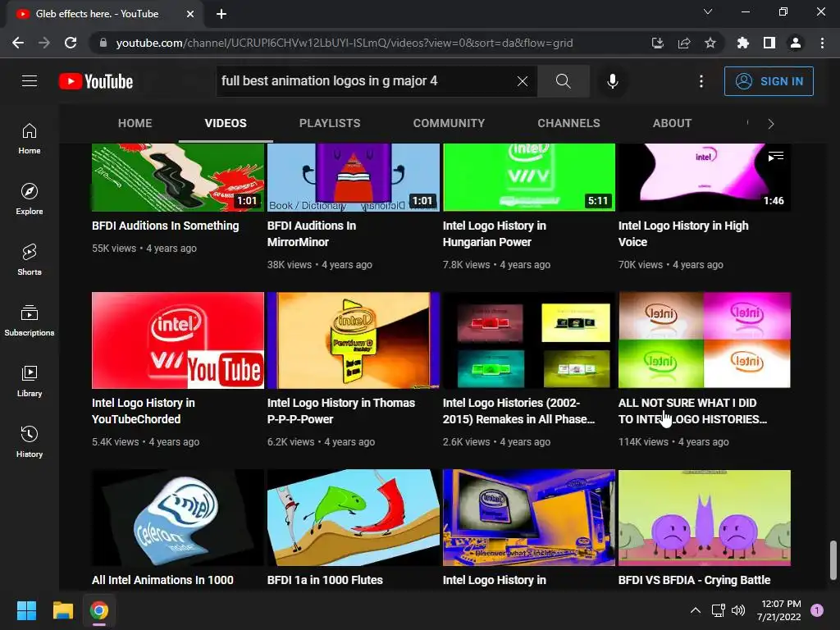This screenshot has width=840, height=630.
Task: Go to Home in sidebar
Action: click(30, 139)
